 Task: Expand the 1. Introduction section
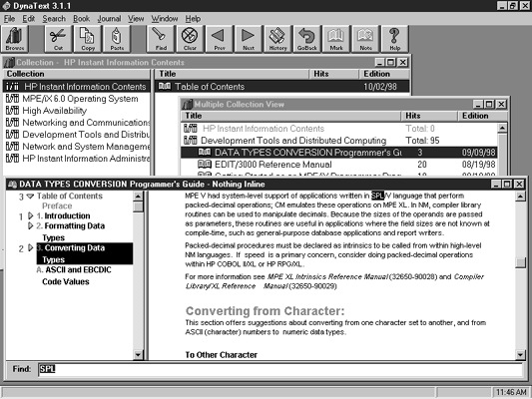(x=30, y=215)
